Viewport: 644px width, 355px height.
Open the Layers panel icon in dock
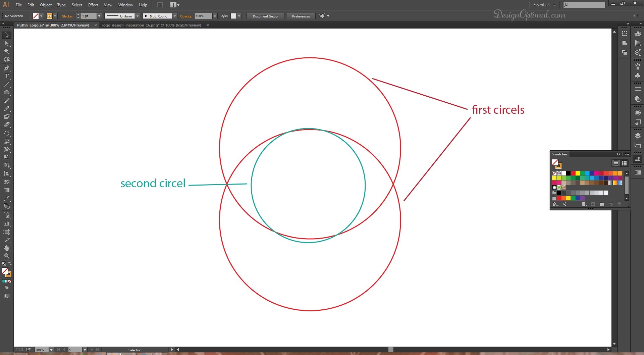pos(638,136)
